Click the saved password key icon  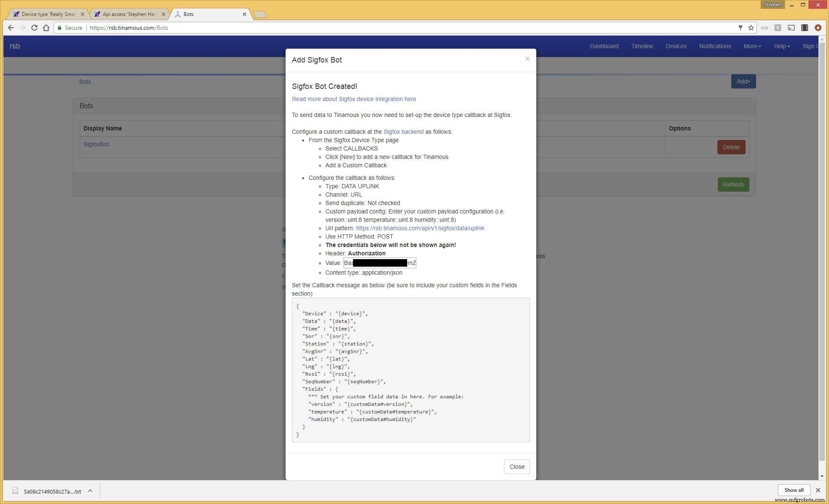740,28
